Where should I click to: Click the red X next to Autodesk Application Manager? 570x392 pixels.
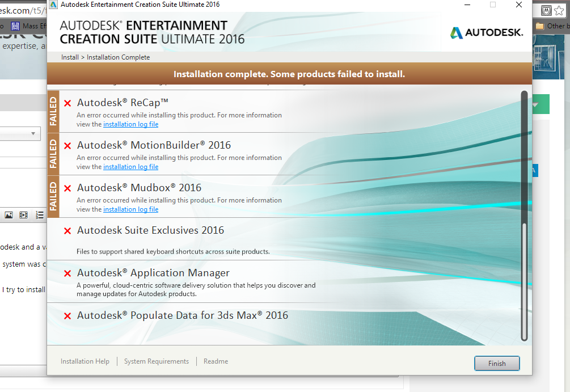pos(67,273)
